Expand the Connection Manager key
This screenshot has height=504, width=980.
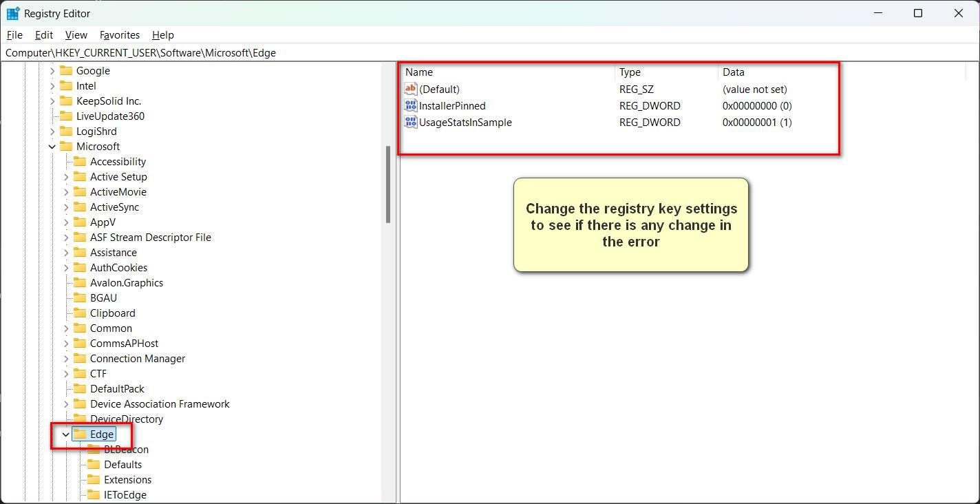(66, 358)
